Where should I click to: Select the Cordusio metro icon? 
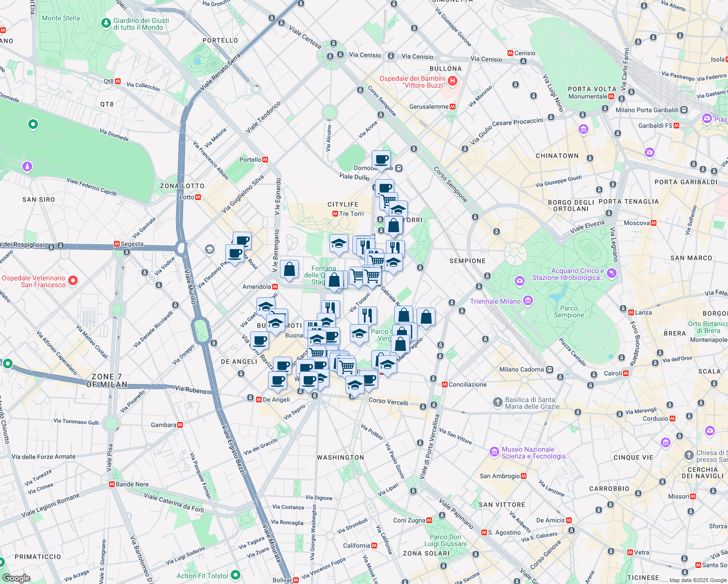coord(673,419)
